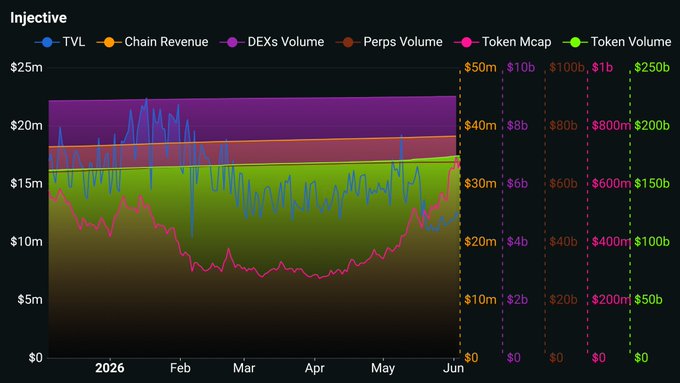Click the pink $200m axis label
Image resolution: width=680 pixels, height=383 pixels.
611,299
